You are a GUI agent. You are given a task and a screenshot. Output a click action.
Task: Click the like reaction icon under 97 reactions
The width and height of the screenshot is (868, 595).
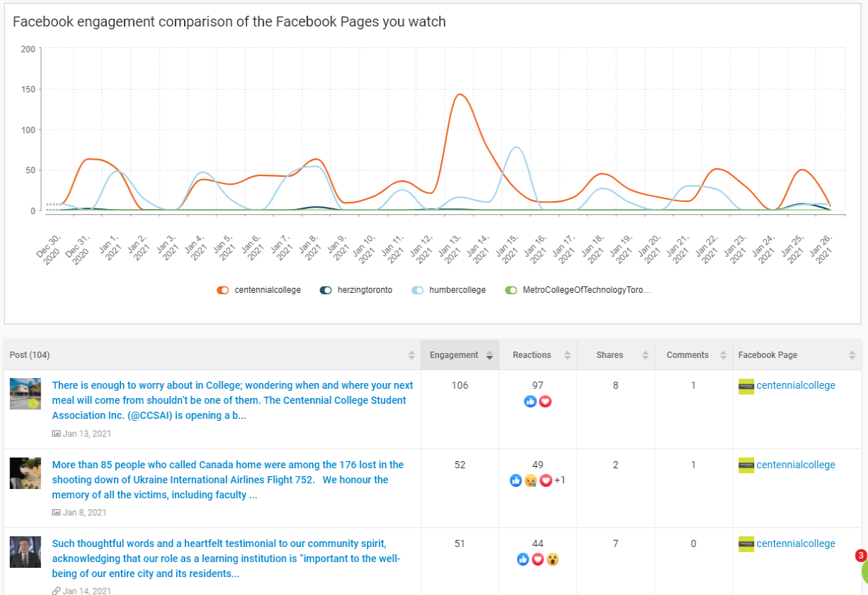click(531, 402)
